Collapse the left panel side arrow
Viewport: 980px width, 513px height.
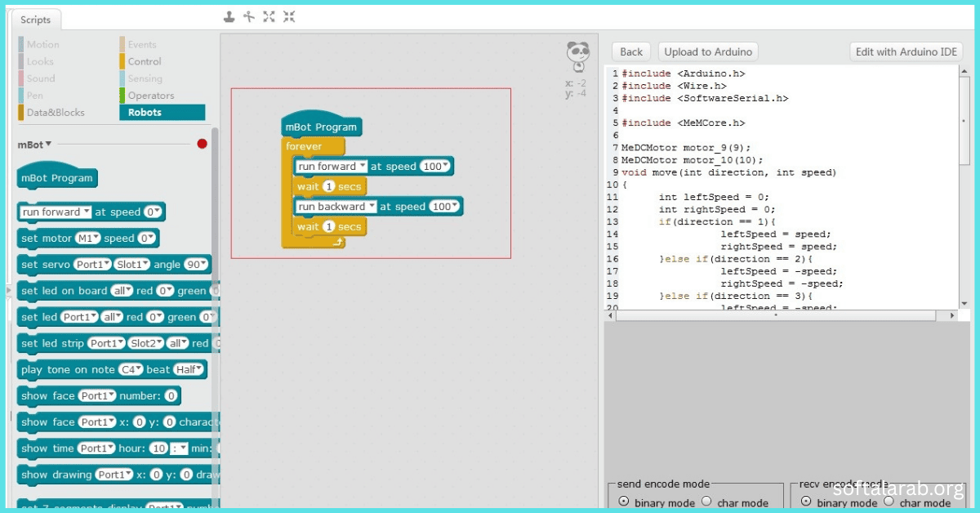click(9, 290)
